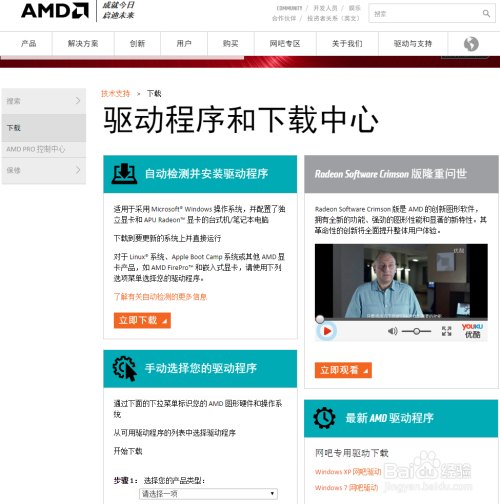Select 下载 in the sidebar

coord(44,128)
